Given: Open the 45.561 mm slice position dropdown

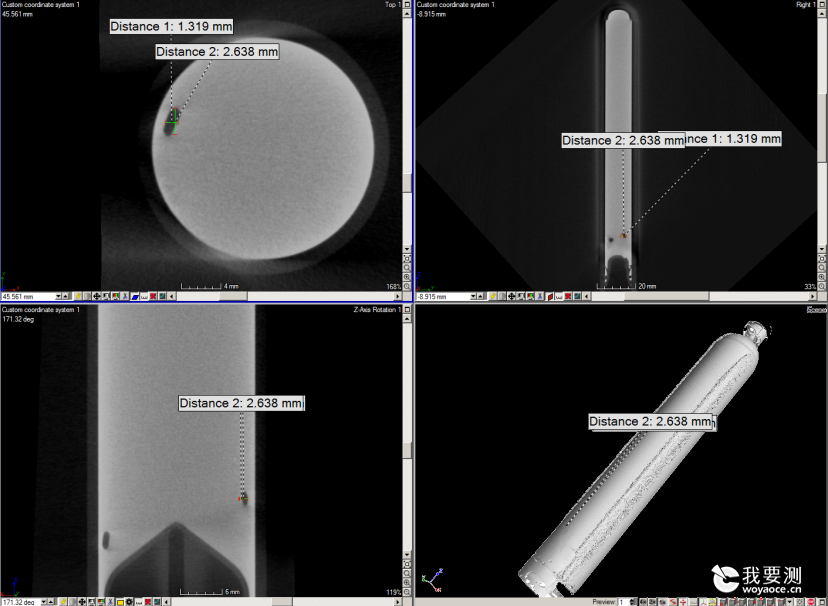Looking at the screenshot, I should point(58,297).
